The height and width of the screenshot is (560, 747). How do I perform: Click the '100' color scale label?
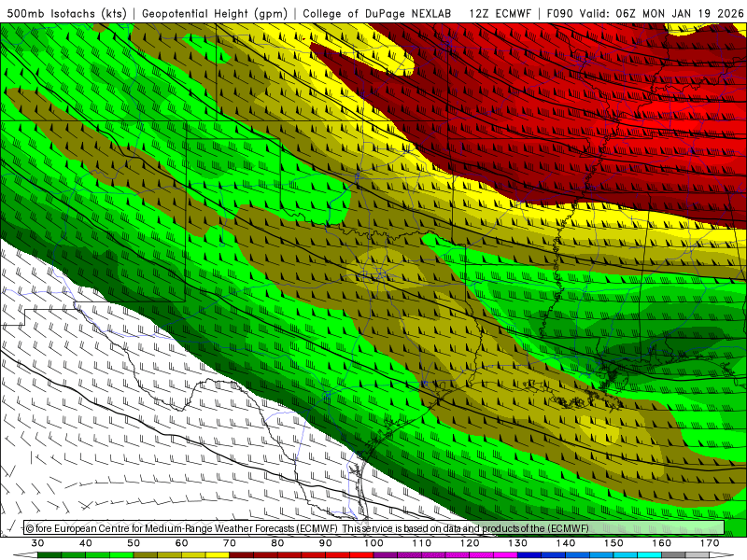tap(373, 543)
